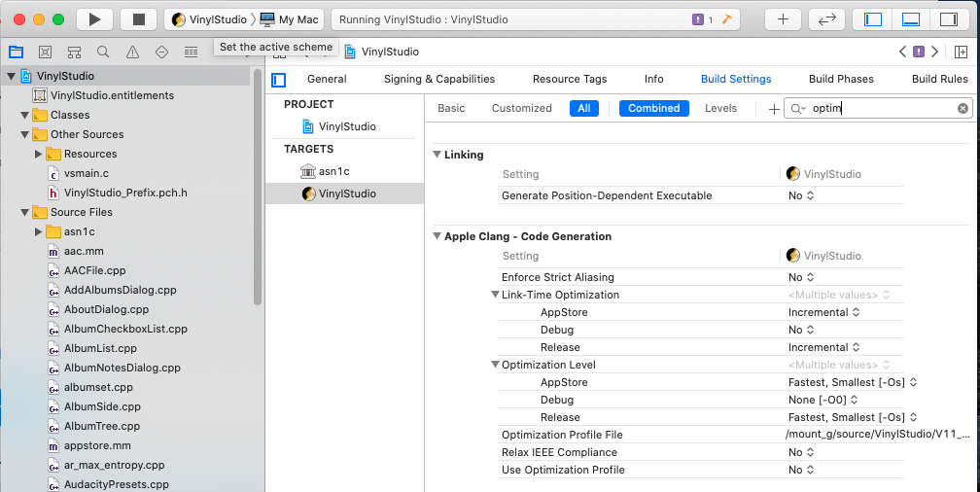Toggle the targets list sidebar icon
Screen dimensions: 980x492
(279, 80)
